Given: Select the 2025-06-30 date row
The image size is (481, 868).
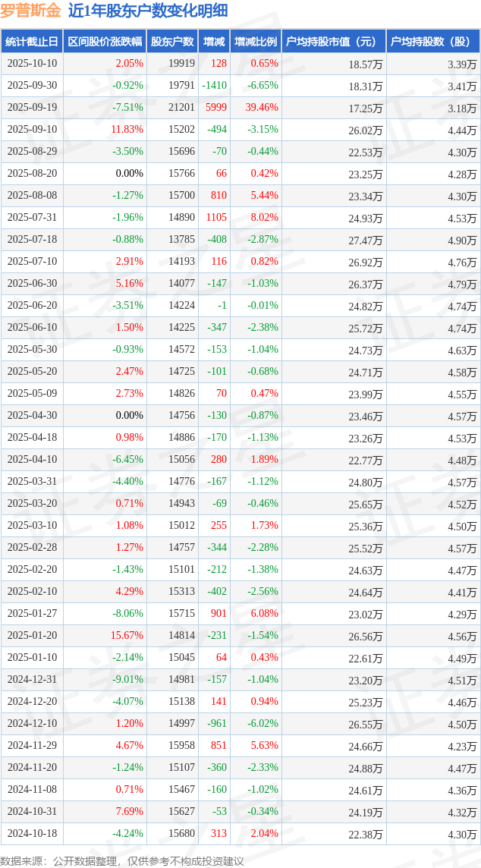Looking at the screenshot, I should 32,284.
